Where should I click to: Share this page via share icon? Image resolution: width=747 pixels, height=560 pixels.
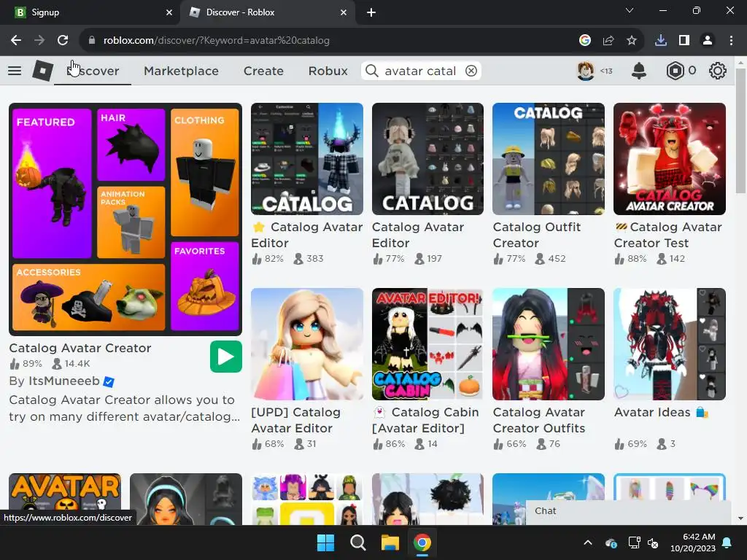click(x=608, y=41)
